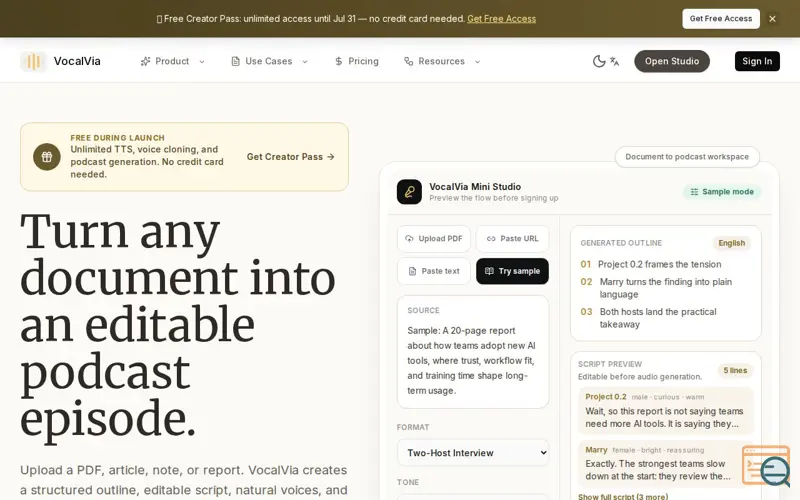The width and height of the screenshot is (800, 500).
Task: Click the Get Free Access button
Action: point(720,19)
